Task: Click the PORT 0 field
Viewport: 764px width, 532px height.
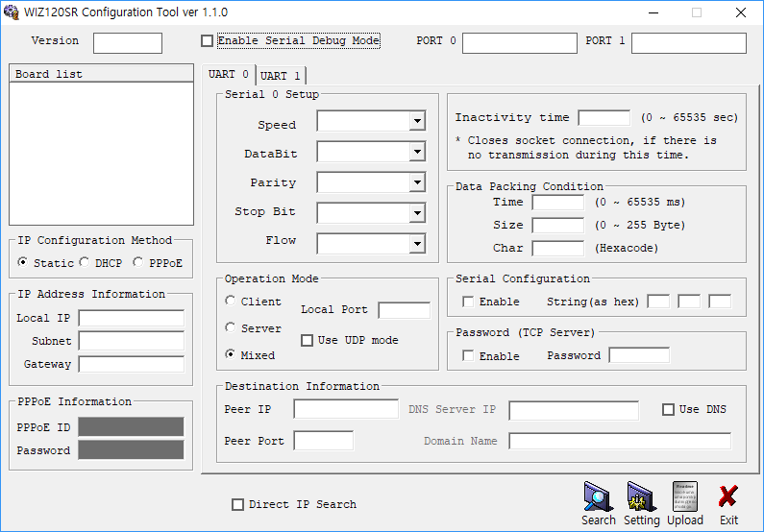Action: point(519,43)
